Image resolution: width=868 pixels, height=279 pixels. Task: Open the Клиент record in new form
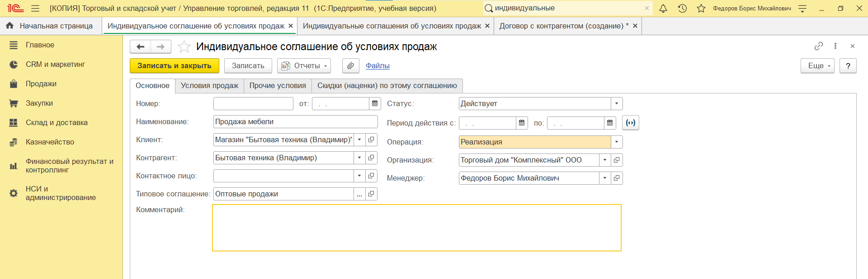pyautogui.click(x=371, y=139)
